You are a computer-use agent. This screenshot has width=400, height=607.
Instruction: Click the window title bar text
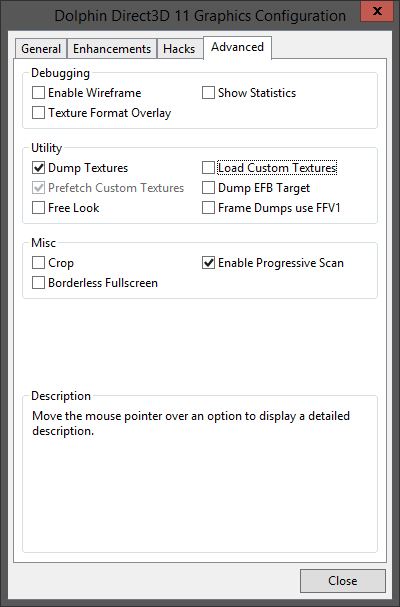200,16
